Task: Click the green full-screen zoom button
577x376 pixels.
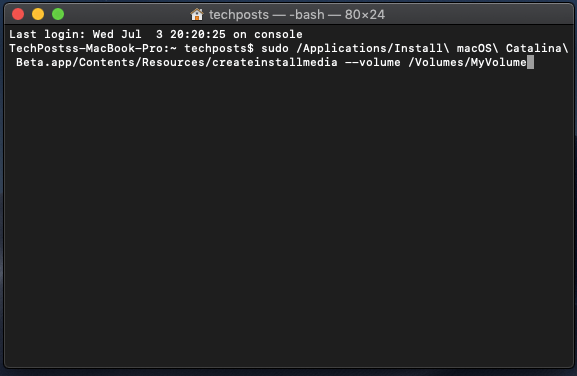Action: 58,14
